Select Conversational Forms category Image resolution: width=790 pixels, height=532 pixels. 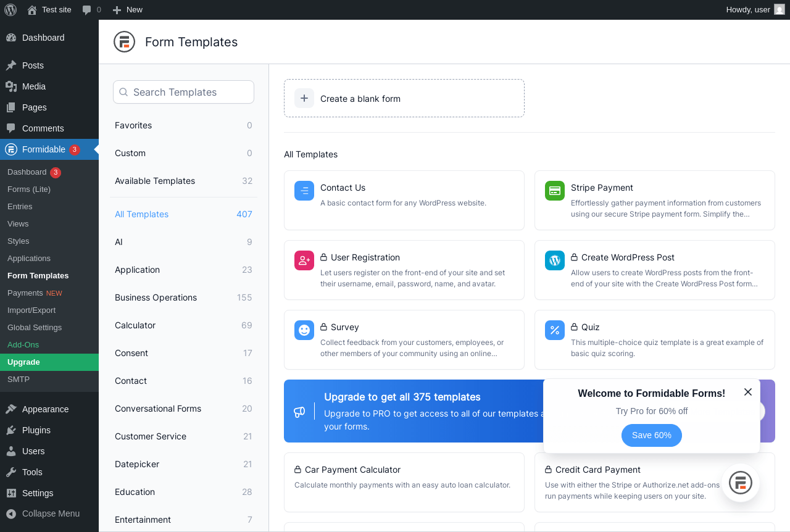point(183,409)
